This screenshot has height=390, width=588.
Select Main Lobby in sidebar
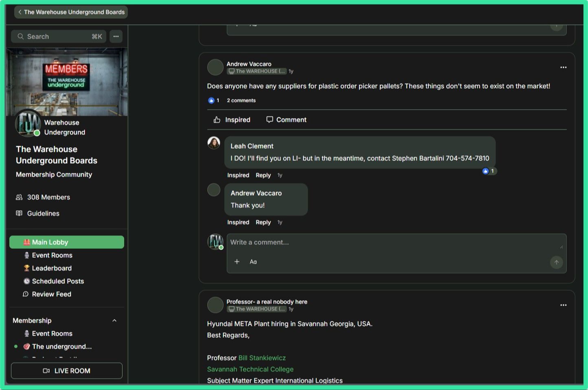point(67,242)
